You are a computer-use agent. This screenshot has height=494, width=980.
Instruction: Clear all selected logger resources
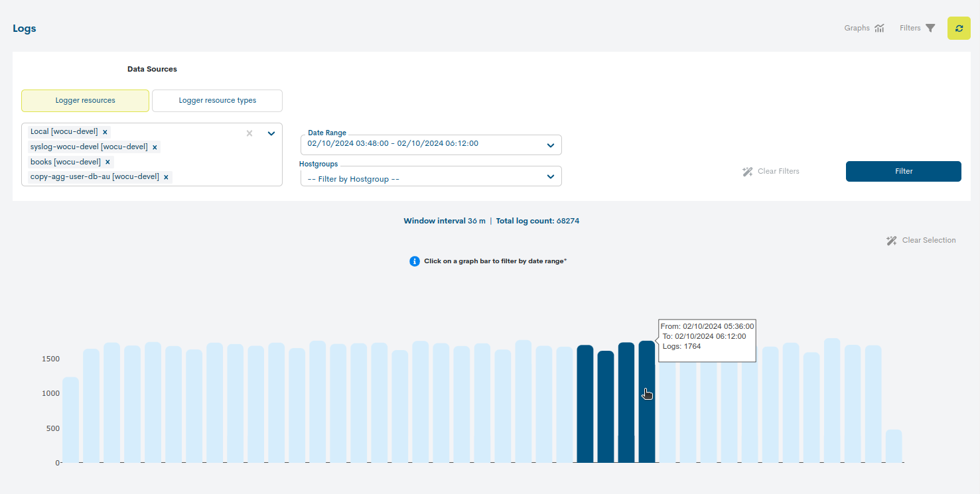coord(249,133)
